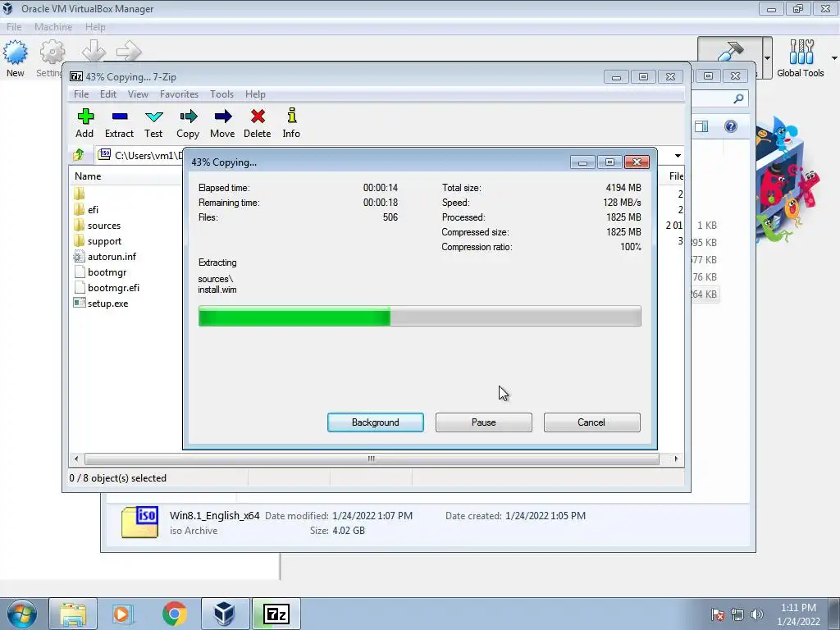840x630 pixels.
Task: Select the efi folder
Action: [94, 209]
